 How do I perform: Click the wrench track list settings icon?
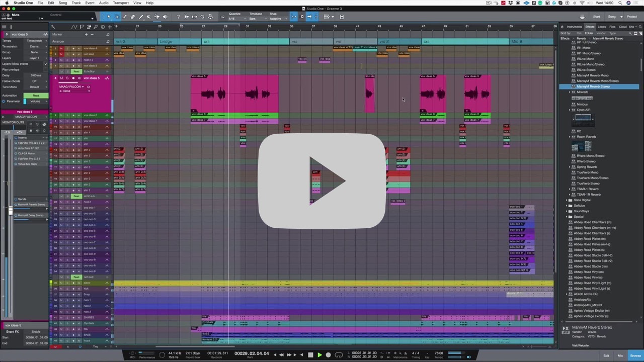53,27
